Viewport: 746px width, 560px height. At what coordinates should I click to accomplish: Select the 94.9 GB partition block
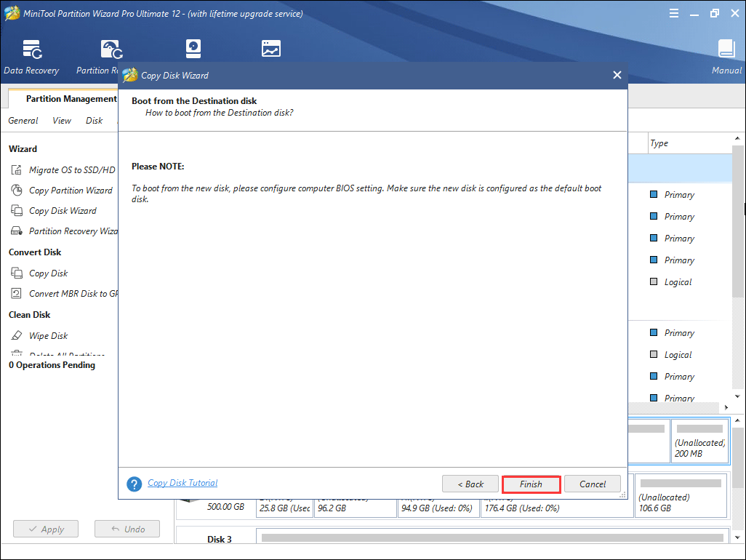438,507
